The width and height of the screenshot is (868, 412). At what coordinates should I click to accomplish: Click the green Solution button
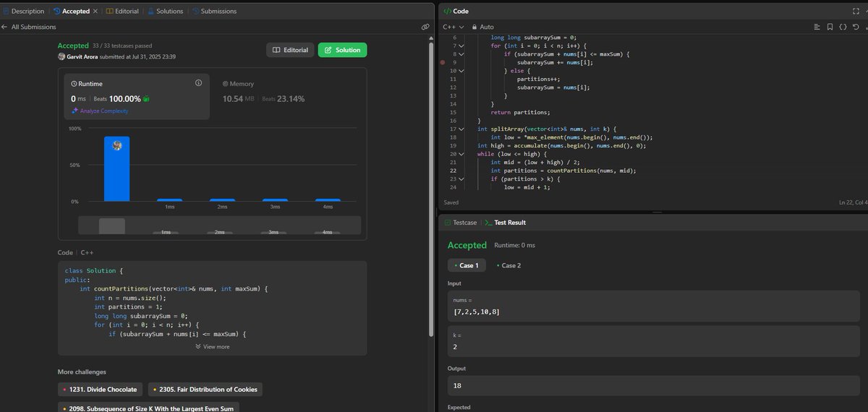tap(343, 50)
